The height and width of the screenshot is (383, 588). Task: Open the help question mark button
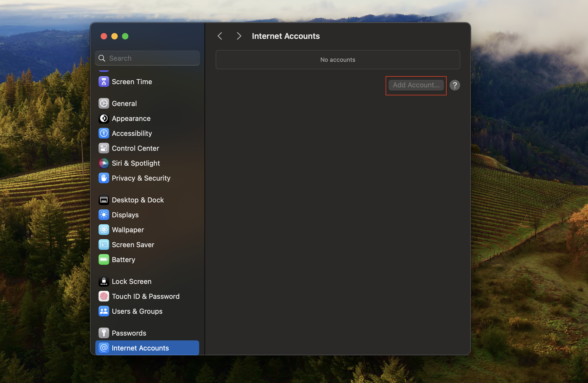point(455,85)
